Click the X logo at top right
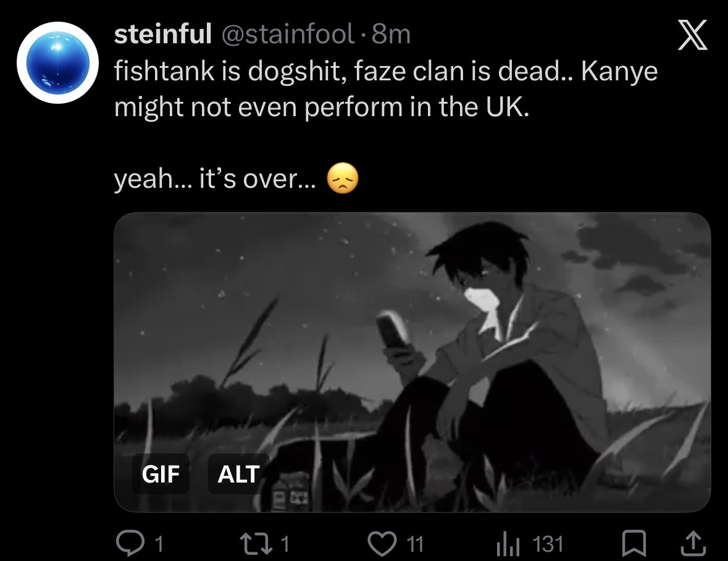The image size is (728, 561). click(x=692, y=35)
